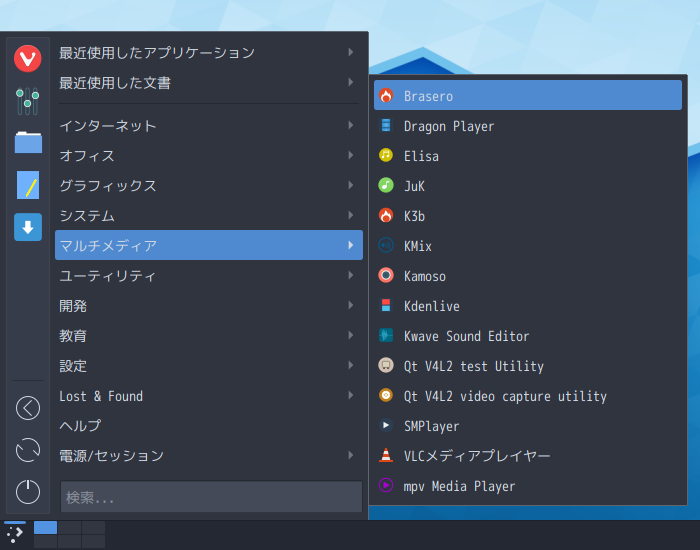Open the システム category label
This screenshot has height=550, width=700.
(x=87, y=216)
